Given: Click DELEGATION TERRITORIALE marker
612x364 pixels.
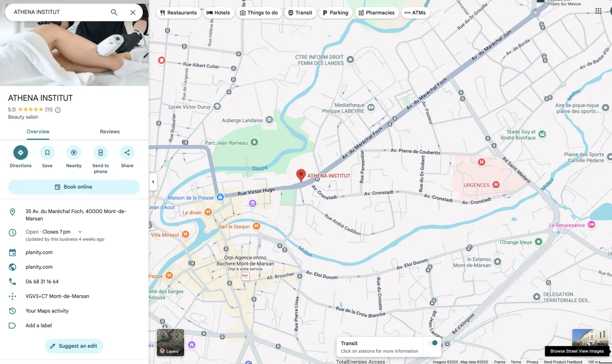Looking at the screenshot, I should (536, 297).
